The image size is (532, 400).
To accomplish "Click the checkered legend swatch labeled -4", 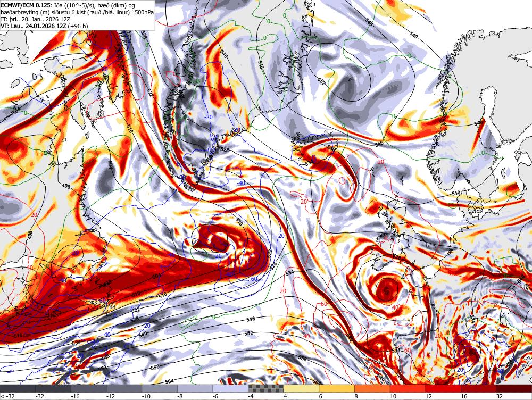I will pos(266,389).
